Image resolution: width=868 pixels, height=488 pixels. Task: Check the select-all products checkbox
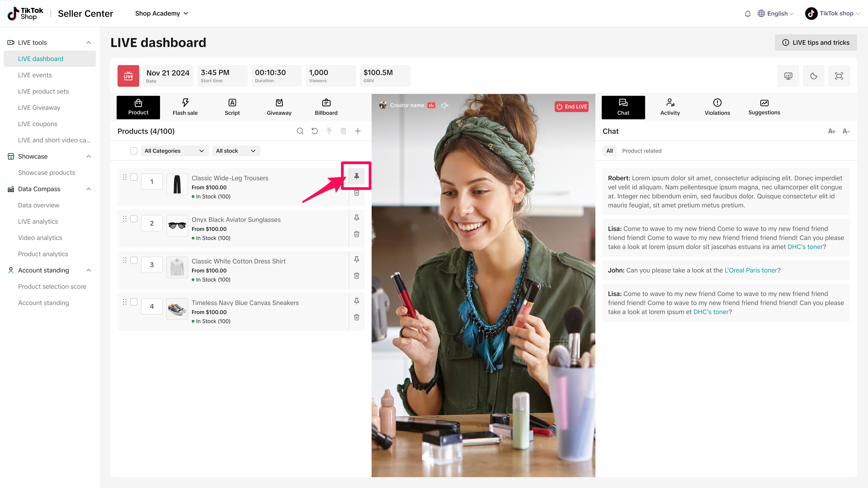click(x=134, y=151)
